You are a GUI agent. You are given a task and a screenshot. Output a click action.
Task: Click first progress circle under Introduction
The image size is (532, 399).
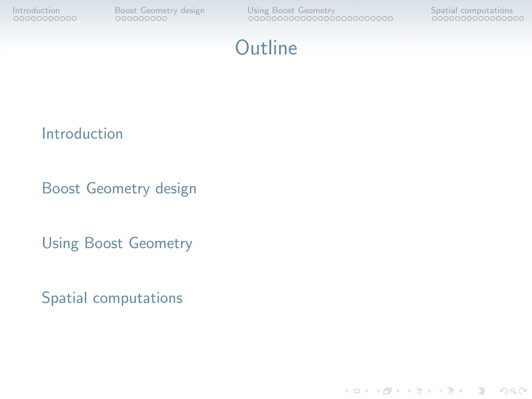[16, 19]
